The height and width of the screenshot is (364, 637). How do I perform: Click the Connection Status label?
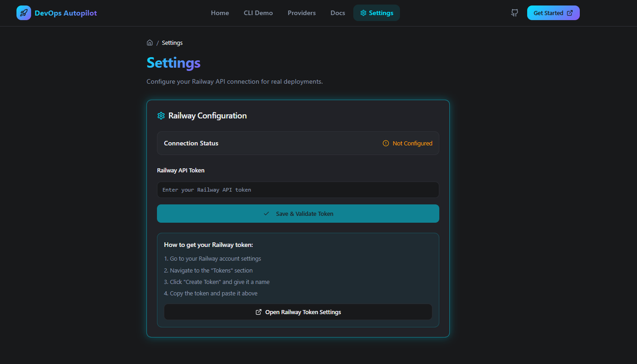coord(191,143)
